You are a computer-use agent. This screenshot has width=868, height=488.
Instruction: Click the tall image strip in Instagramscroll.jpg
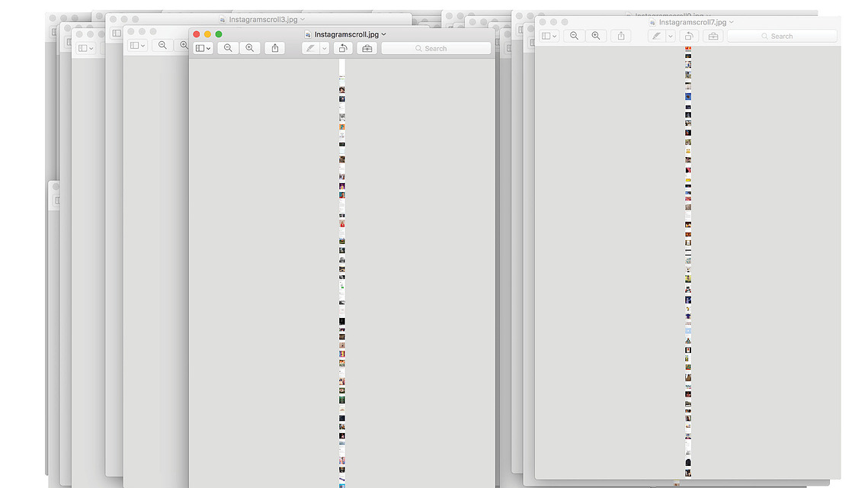point(342,273)
